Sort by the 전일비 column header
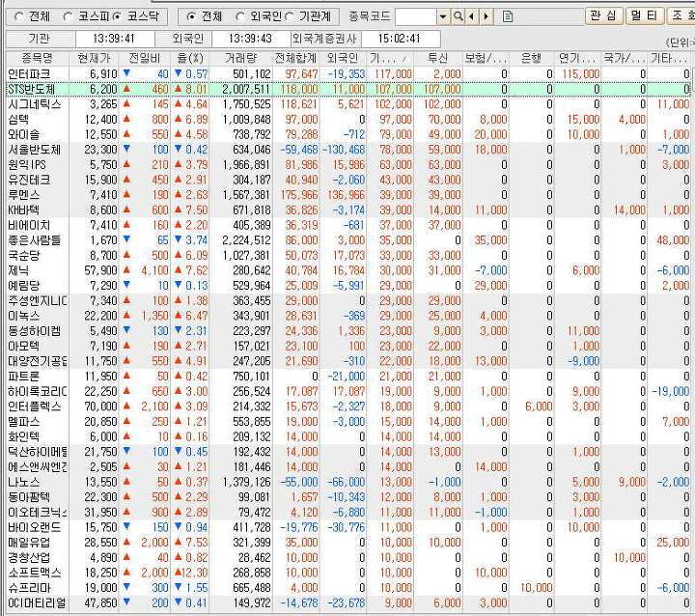The image size is (695, 616). click(x=145, y=58)
